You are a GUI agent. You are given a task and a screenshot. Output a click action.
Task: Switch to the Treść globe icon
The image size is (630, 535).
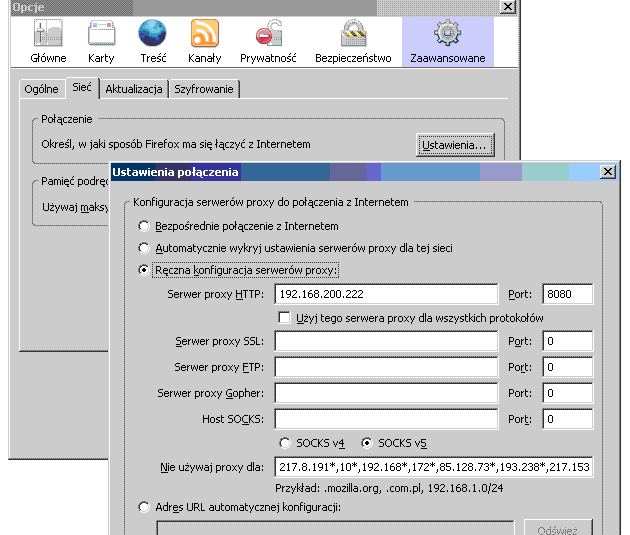pyautogui.click(x=153, y=42)
